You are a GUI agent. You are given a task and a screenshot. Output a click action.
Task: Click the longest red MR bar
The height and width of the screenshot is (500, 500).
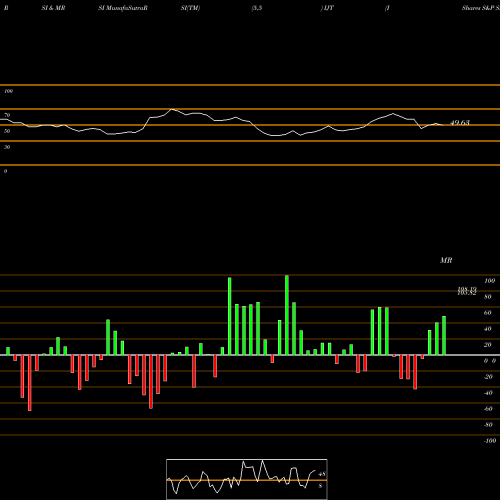[29, 383]
